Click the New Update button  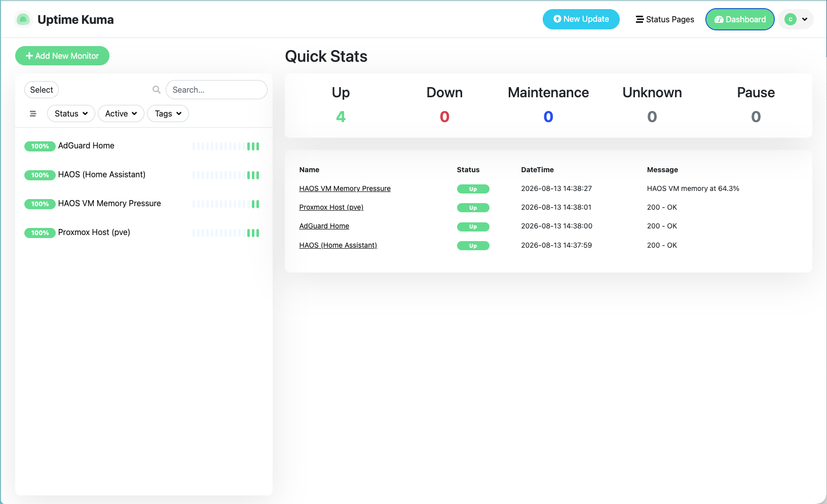[581, 19]
